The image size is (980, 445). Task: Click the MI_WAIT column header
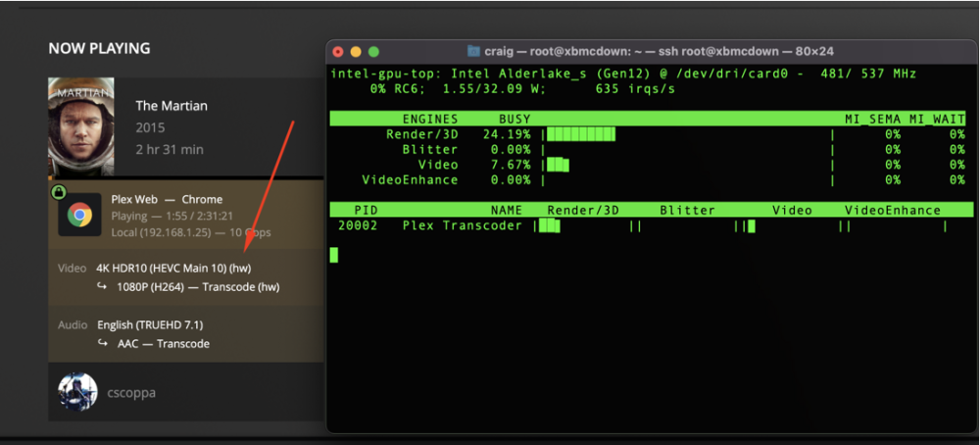[x=938, y=119]
